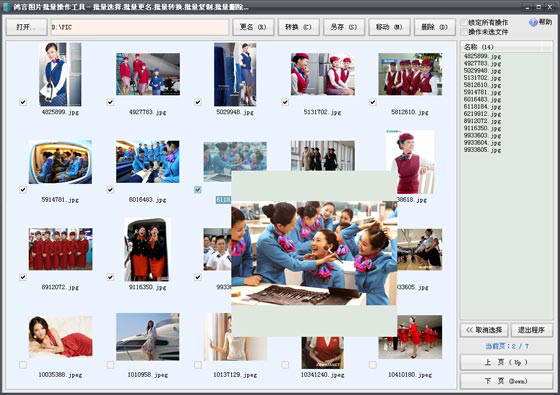The height and width of the screenshot is (395, 560).
Task: Uncheck the checkbox for 5812610.jpg
Action: click(372, 102)
